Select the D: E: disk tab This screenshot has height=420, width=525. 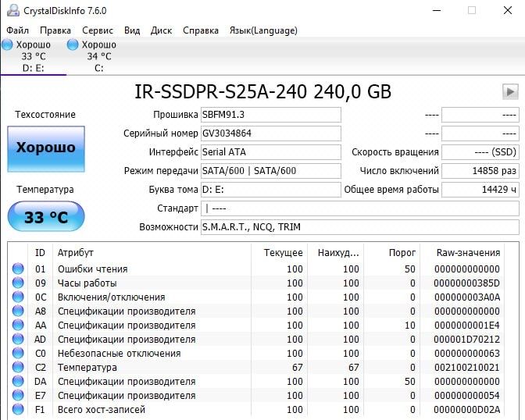tap(33, 56)
